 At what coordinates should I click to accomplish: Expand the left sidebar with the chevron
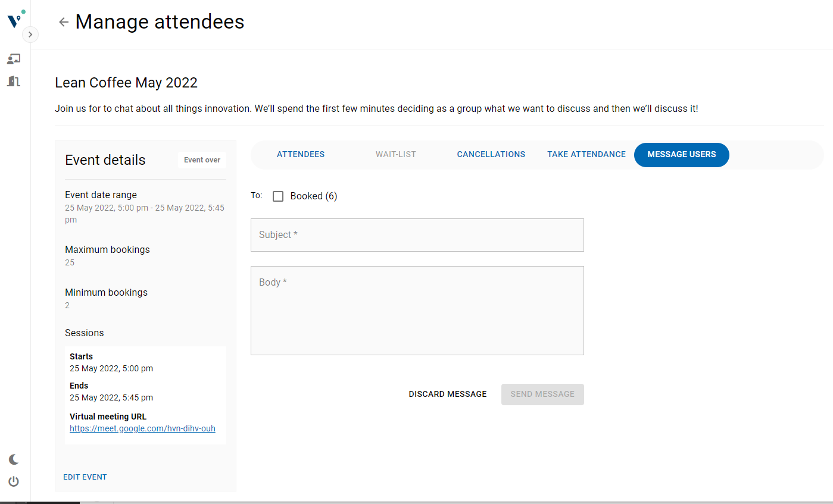pos(30,35)
